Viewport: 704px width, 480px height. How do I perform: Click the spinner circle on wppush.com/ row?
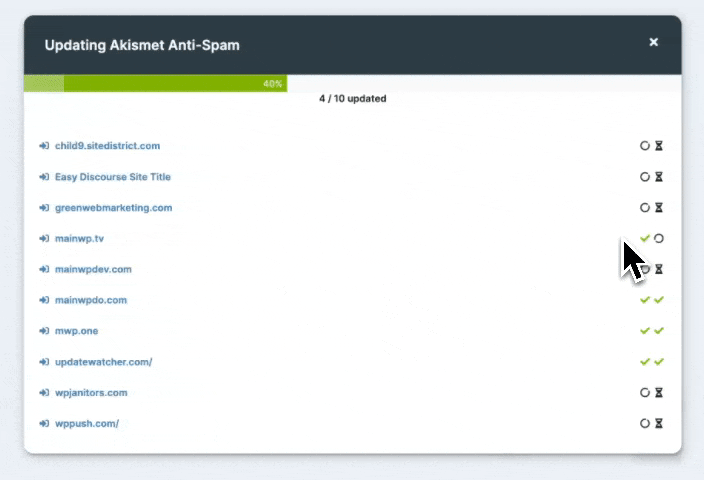645,423
